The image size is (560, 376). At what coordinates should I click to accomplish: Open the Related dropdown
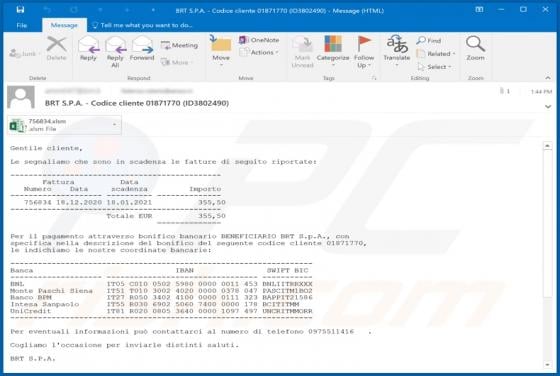[436, 54]
